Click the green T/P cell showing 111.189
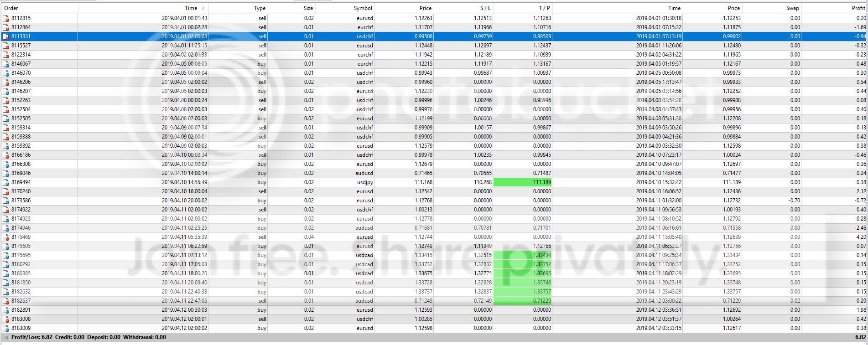 pyautogui.click(x=523, y=182)
